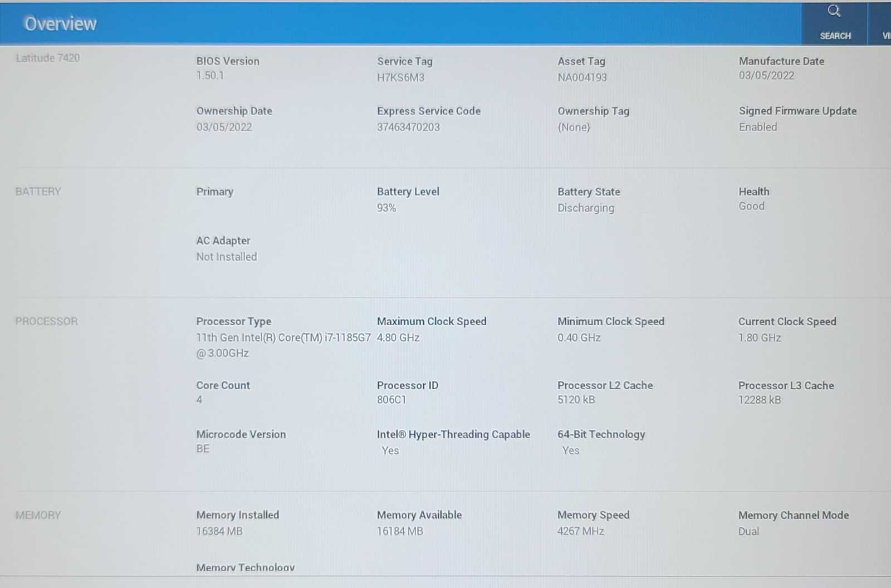Click Maximum Clock Speed 4.80 GHz
The width and height of the screenshot is (891, 588).
(x=398, y=337)
